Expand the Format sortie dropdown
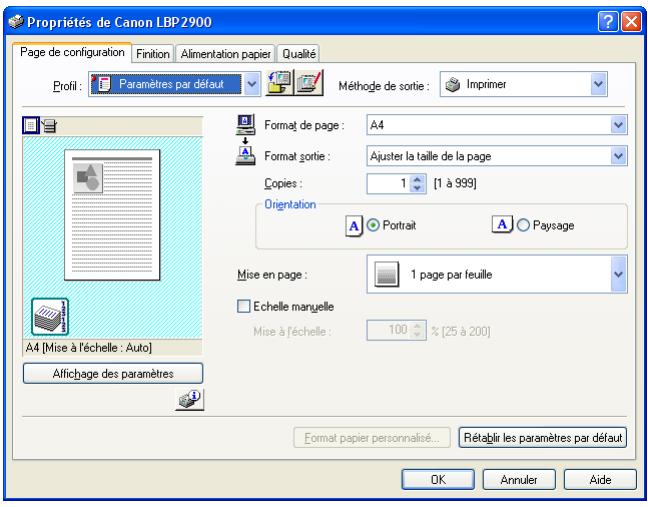This screenshot has width=648, height=507. (x=618, y=156)
